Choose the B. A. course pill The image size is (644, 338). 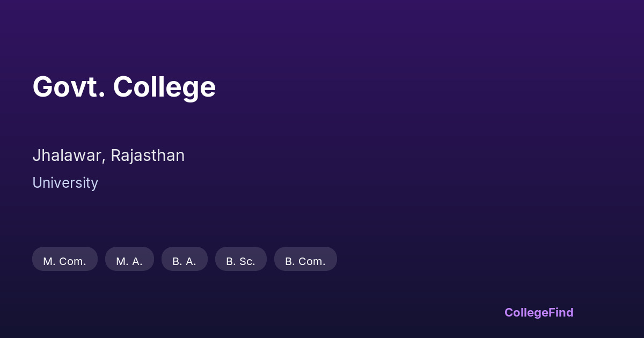[x=184, y=260]
